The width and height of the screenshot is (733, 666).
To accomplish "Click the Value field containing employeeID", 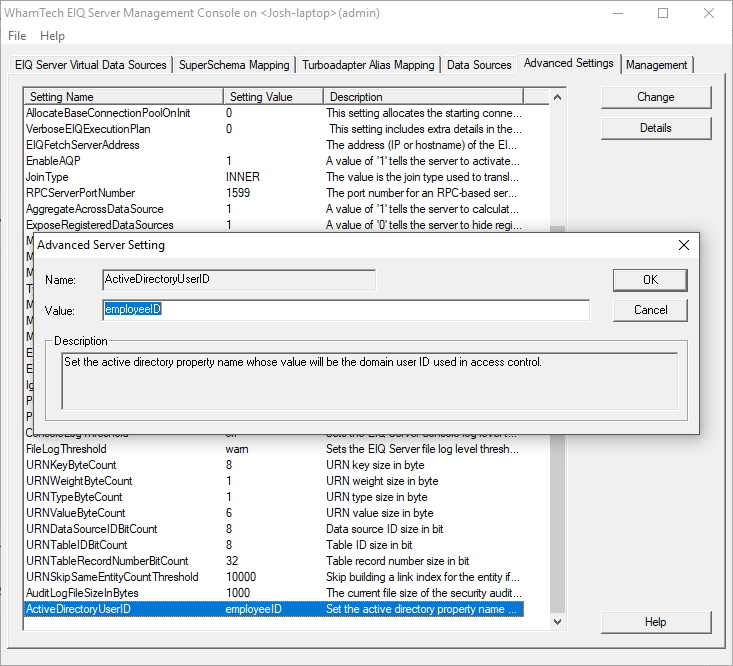I will pyautogui.click(x=345, y=310).
